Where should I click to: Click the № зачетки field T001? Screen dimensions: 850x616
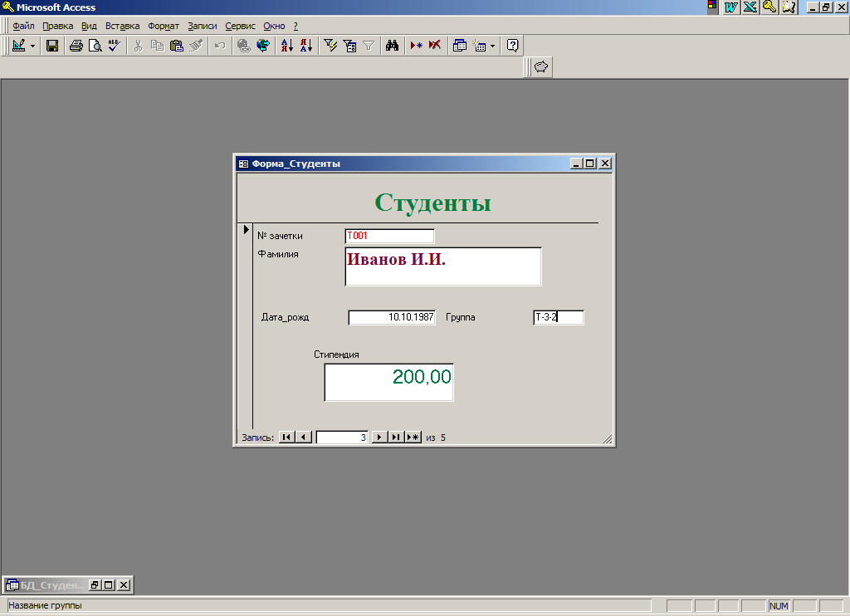tap(389, 236)
